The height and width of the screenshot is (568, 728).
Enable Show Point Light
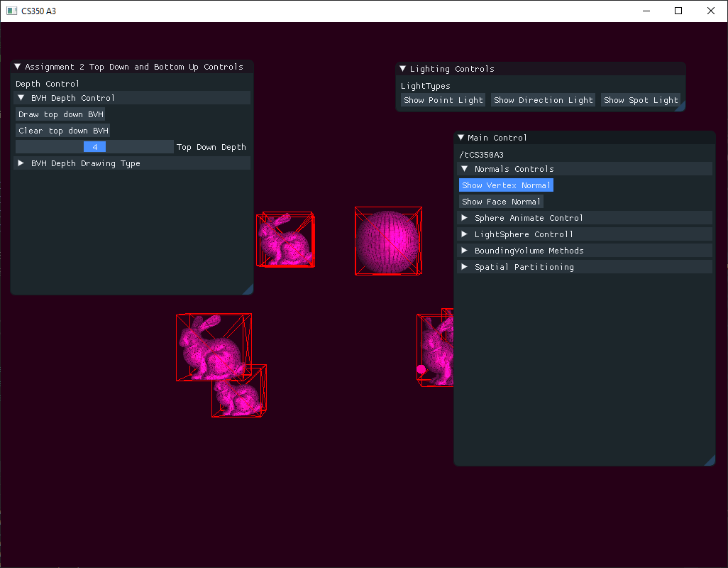[x=443, y=100]
